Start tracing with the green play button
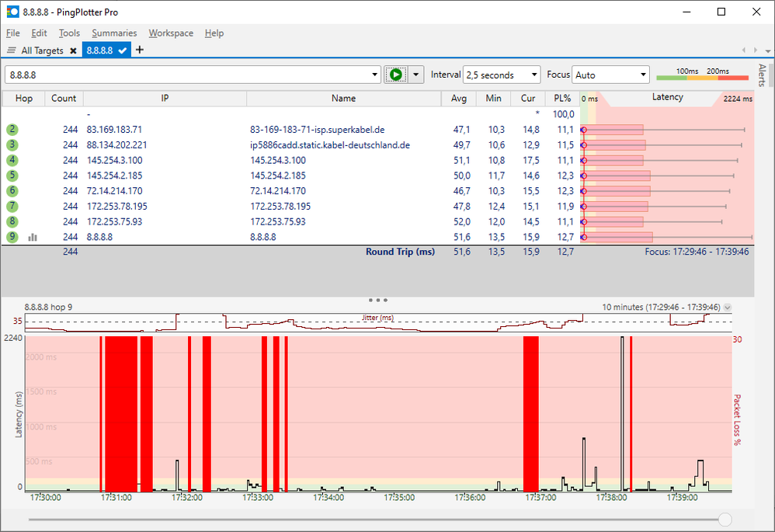This screenshot has height=532, width=775. click(396, 75)
